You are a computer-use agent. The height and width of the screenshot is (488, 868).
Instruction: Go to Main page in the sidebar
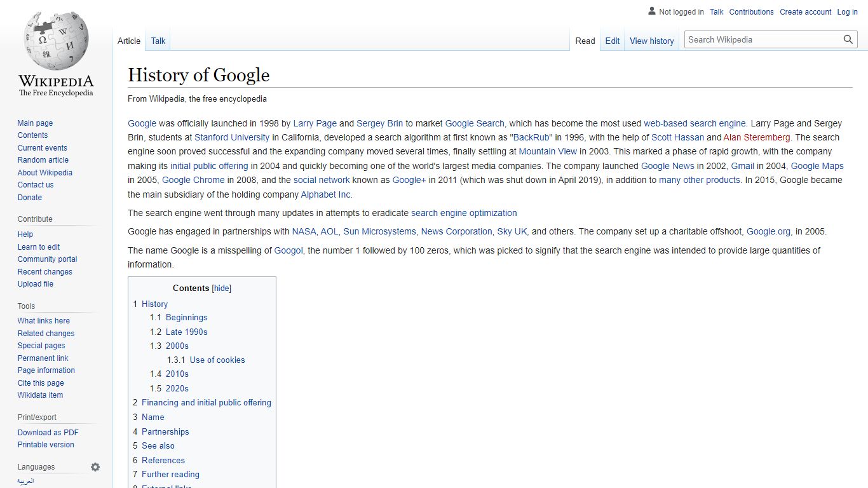35,123
